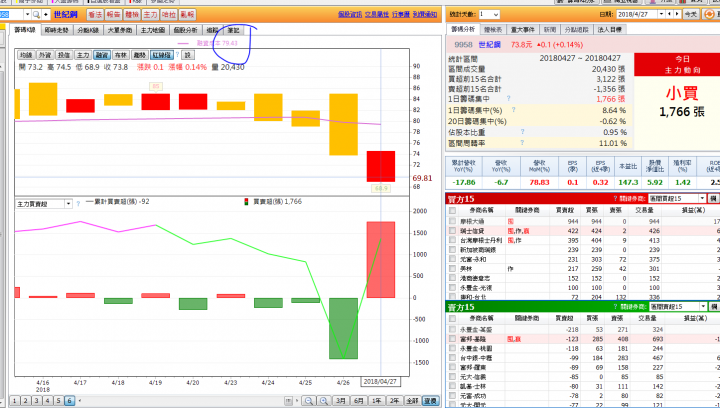
Task: Check the box for 富邦-基隆 row
Action: [x=453, y=339]
